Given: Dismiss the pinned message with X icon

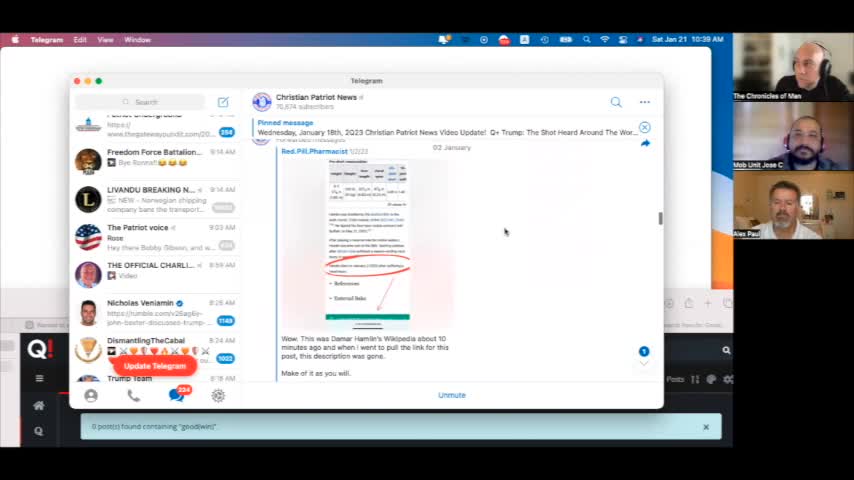Looking at the screenshot, I should click(645, 127).
